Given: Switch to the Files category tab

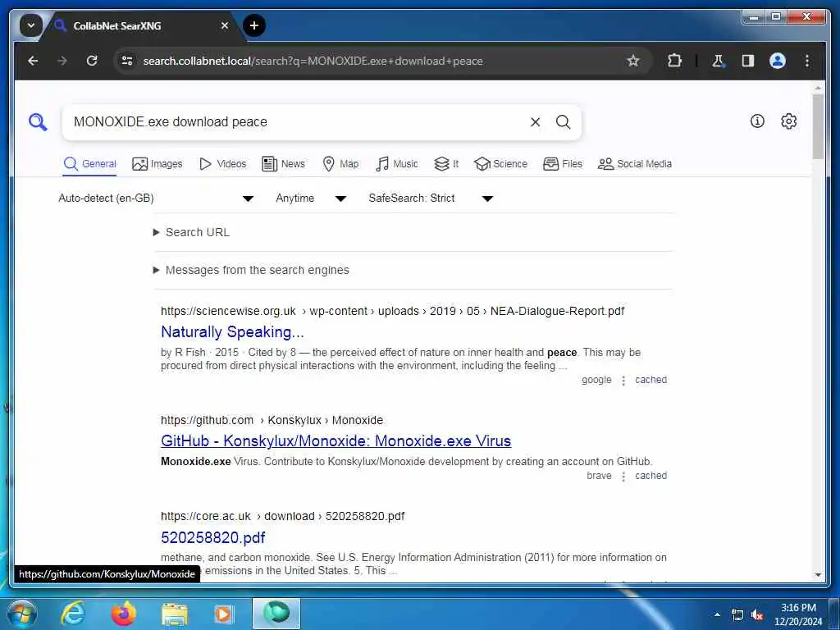Looking at the screenshot, I should tap(563, 164).
